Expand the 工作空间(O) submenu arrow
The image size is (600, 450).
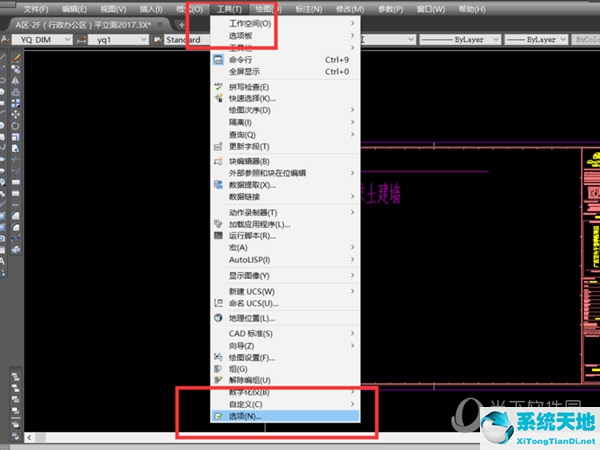352,23
